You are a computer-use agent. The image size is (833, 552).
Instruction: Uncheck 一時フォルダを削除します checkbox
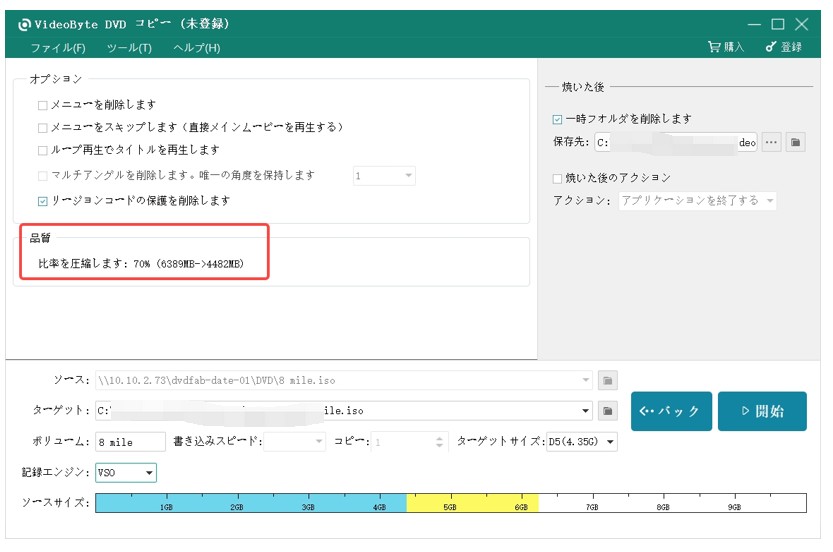coord(557,119)
